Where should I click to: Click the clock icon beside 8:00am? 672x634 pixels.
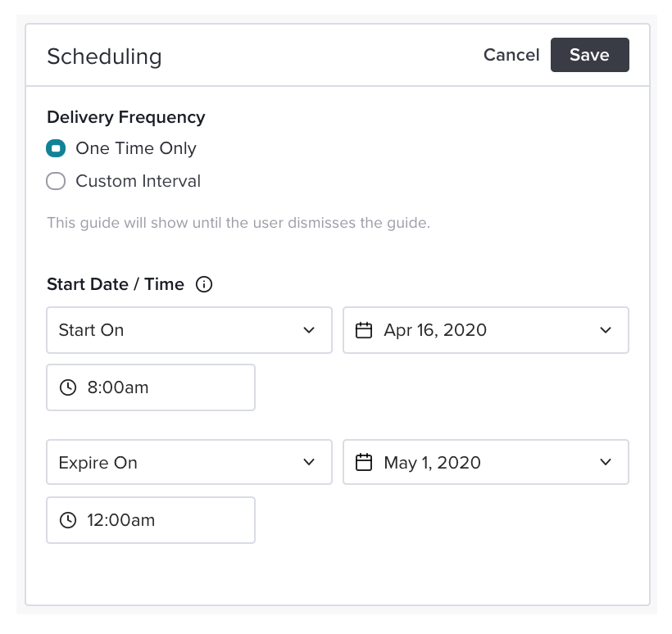(68, 387)
